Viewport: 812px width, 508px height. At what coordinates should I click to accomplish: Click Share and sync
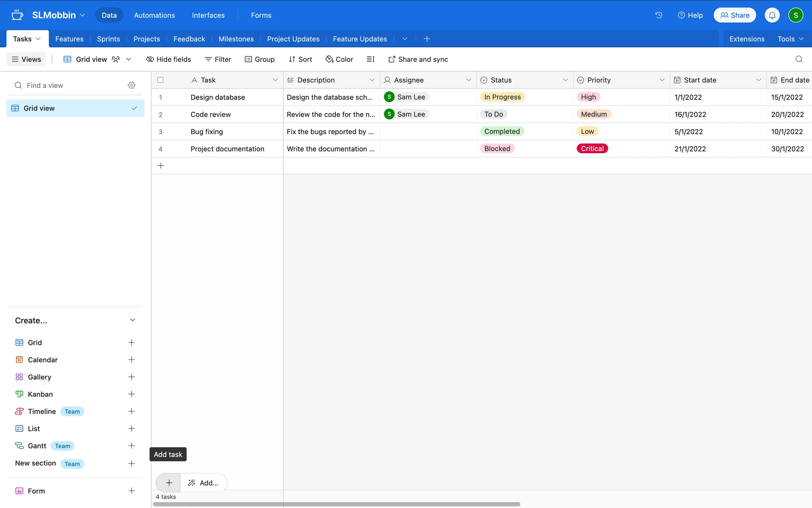tap(418, 59)
